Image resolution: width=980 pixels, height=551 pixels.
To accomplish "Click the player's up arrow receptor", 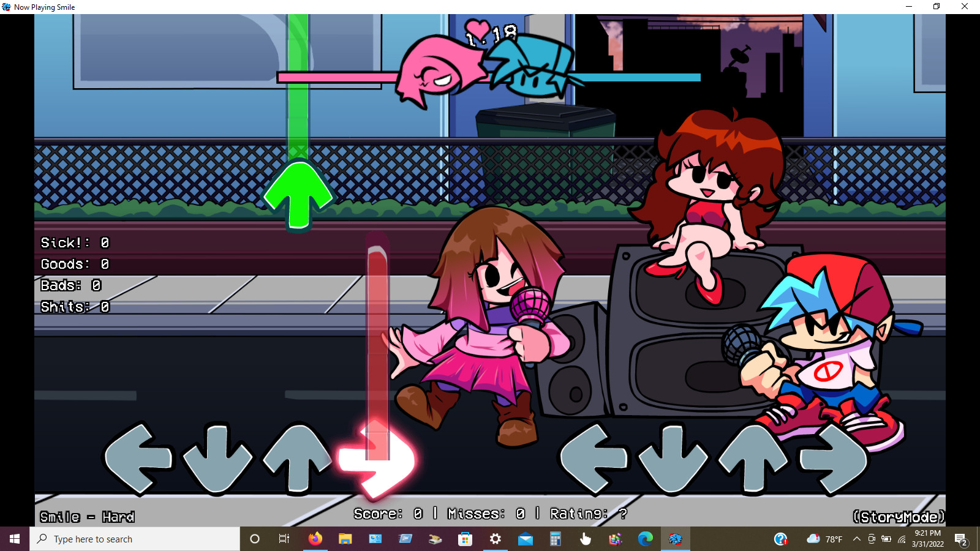I will pos(753,458).
